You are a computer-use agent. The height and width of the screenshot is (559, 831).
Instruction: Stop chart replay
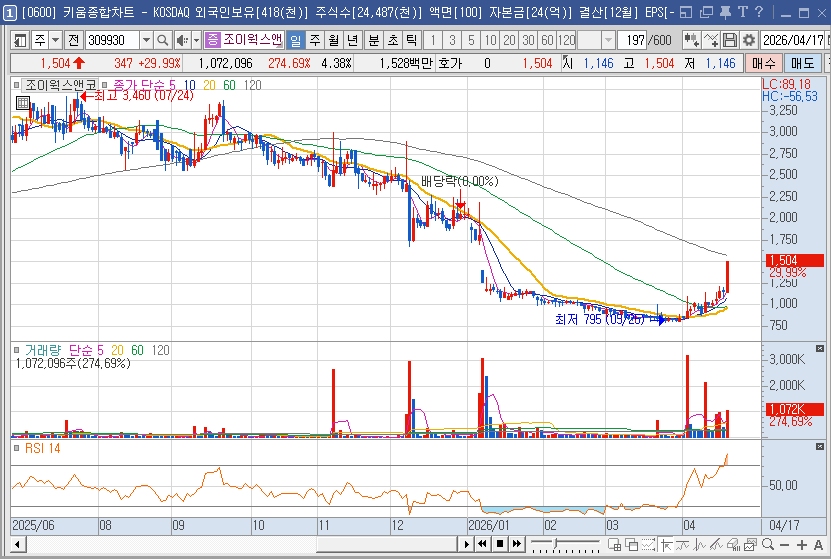500,544
